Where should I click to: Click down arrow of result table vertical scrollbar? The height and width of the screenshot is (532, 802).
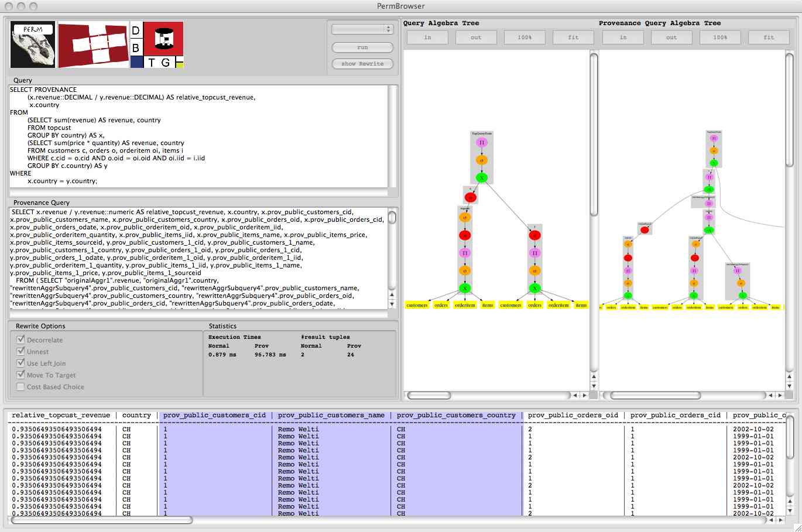click(791, 510)
